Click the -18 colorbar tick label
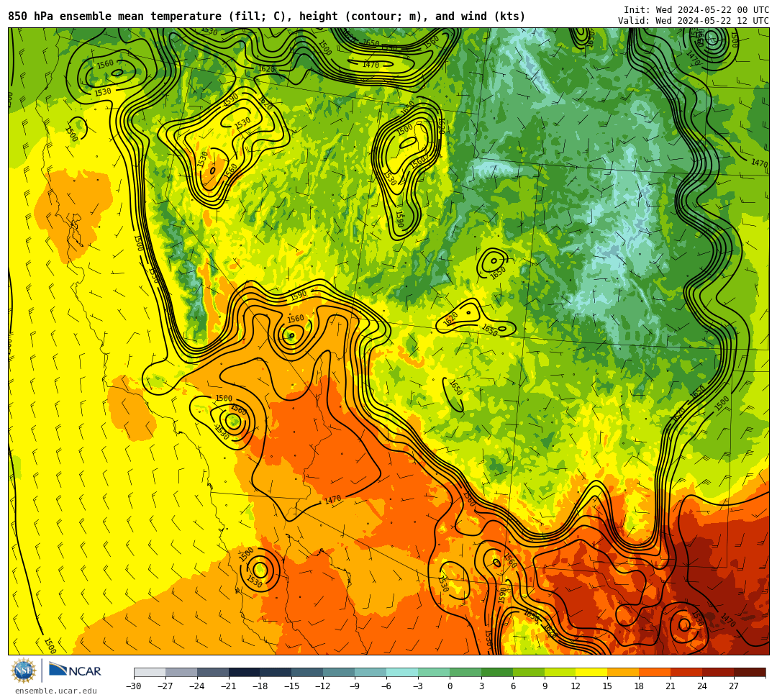Screen dimensions: 777x700 pyautogui.click(x=260, y=686)
